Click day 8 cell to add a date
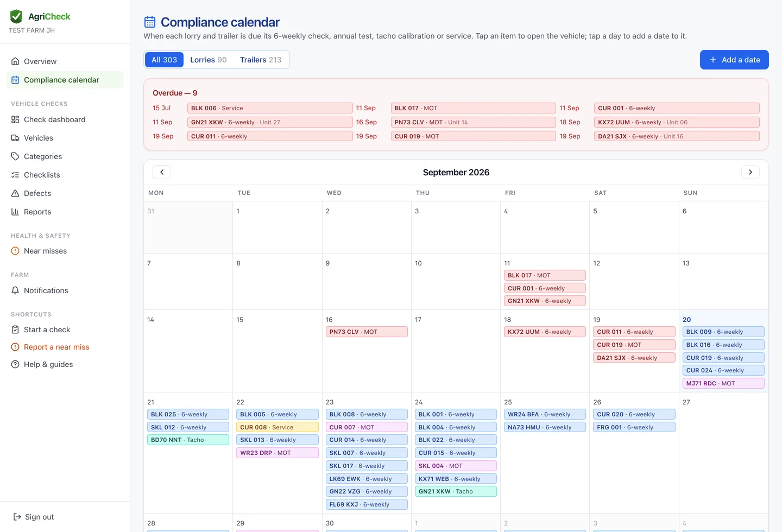Image resolution: width=782 pixels, height=532 pixels. coord(278,282)
